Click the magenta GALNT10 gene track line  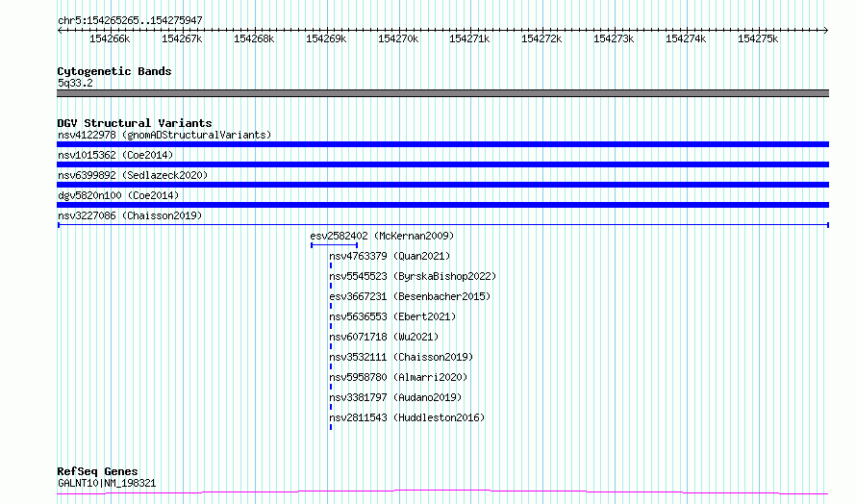442,492
